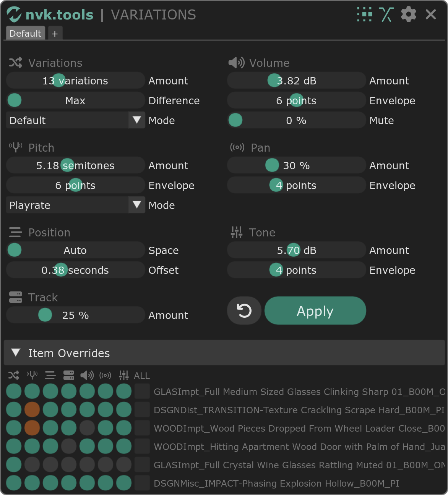Click the track icon in overrides header
Image resolution: width=448 pixels, height=495 pixels.
coord(69,375)
